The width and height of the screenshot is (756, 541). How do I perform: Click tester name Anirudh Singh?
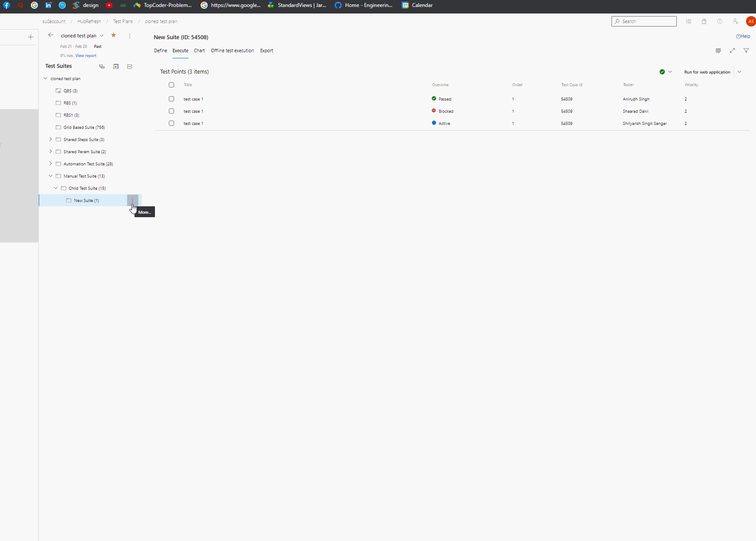(636, 99)
